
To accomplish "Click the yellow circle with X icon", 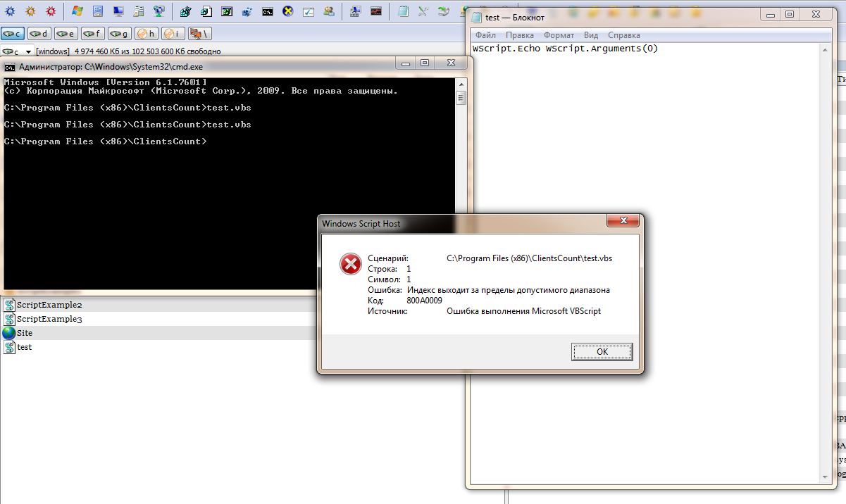I will tap(288, 11).
